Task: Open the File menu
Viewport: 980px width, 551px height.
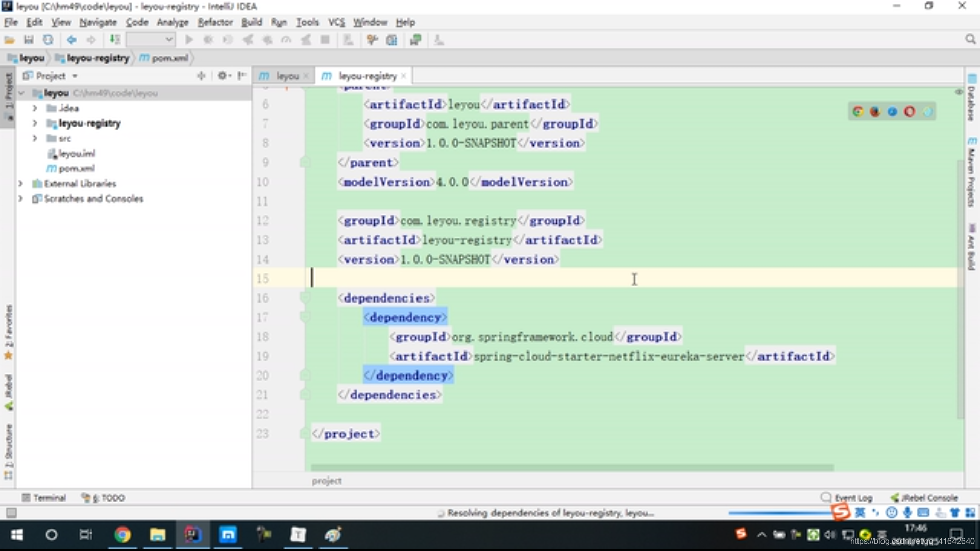Action: 11,22
